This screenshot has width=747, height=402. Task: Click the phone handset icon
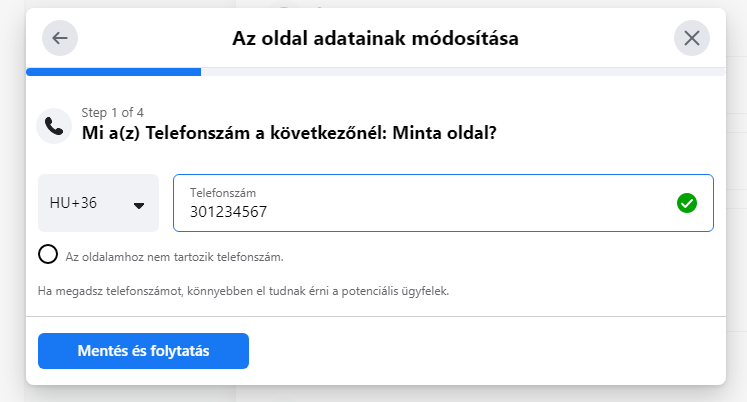pyautogui.click(x=54, y=126)
